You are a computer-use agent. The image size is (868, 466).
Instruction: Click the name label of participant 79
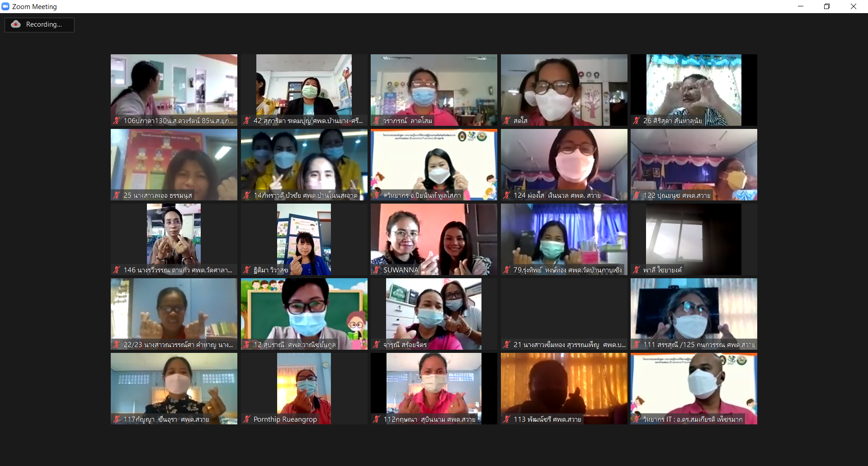click(567, 270)
